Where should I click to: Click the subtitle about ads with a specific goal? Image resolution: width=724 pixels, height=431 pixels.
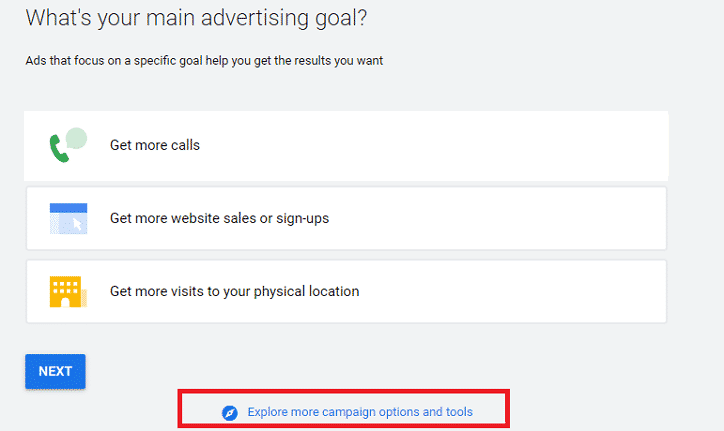tap(204, 61)
